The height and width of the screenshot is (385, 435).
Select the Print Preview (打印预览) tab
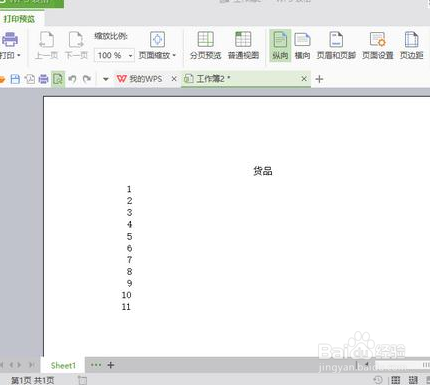19,19
